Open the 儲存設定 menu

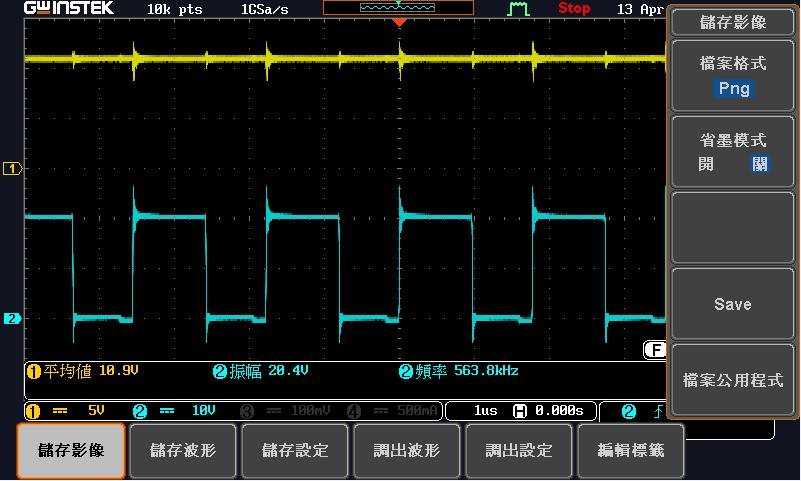tap(295, 450)
